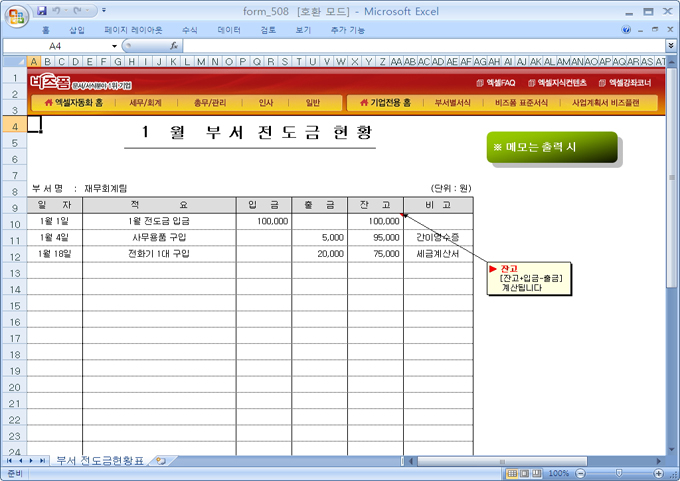Click the Save icon in quick access toolbar

42,10
